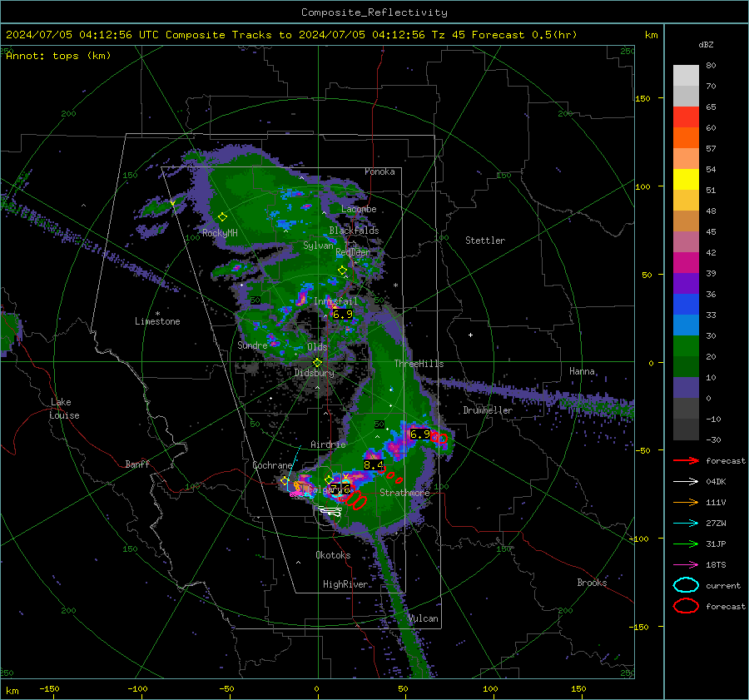The height and width of the screenshot is (700, 749).
Task: Click the Blackfalds city label
Action: tap(354, 231)
